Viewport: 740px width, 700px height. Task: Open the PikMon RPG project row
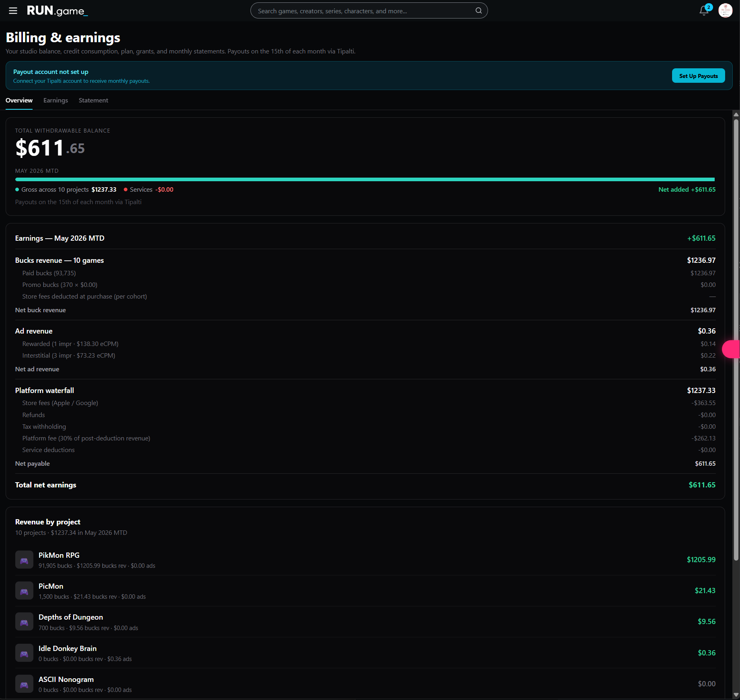pos(365,560)
